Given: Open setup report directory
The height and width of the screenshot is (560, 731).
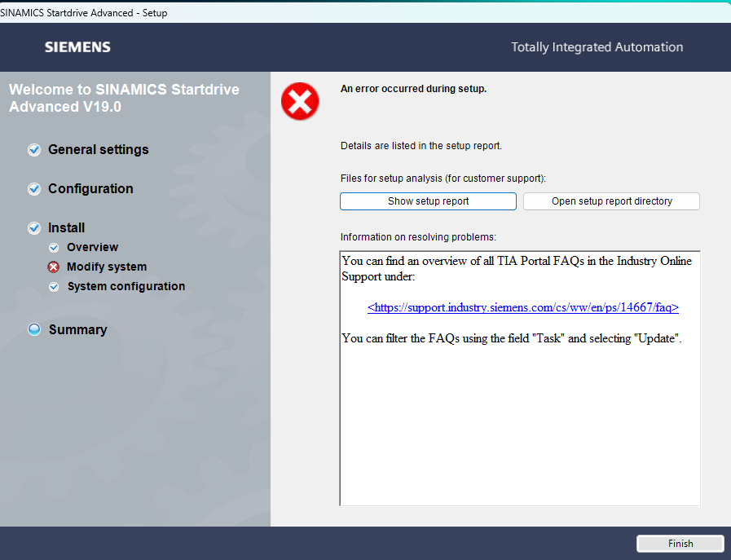Looking at the screenshot, I should pyautogui.click(x=611, y=201).
